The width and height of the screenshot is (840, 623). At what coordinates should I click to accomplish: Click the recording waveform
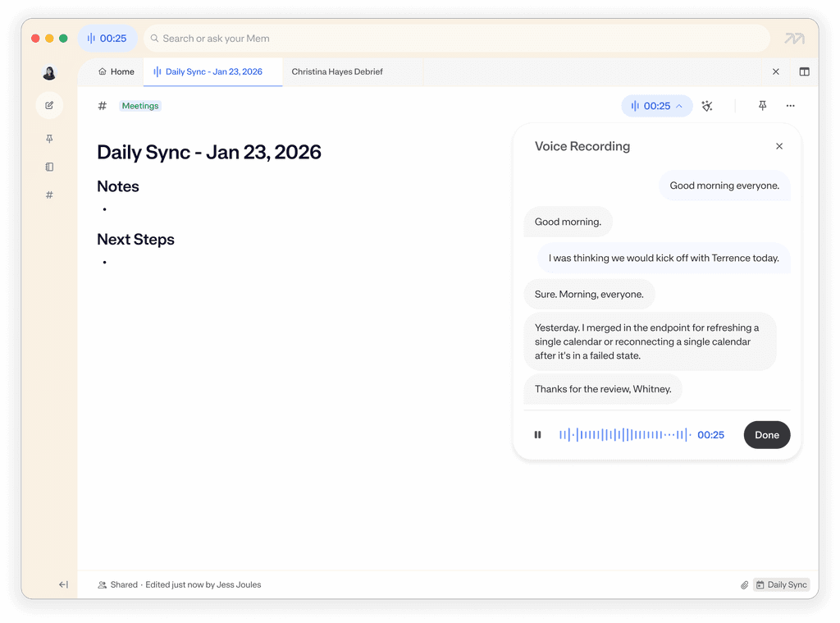pyautogui.click(x=624, y=435)
